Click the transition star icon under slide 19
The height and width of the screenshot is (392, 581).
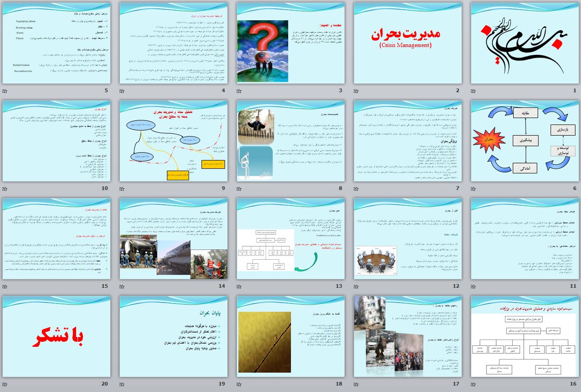[122, 384]
